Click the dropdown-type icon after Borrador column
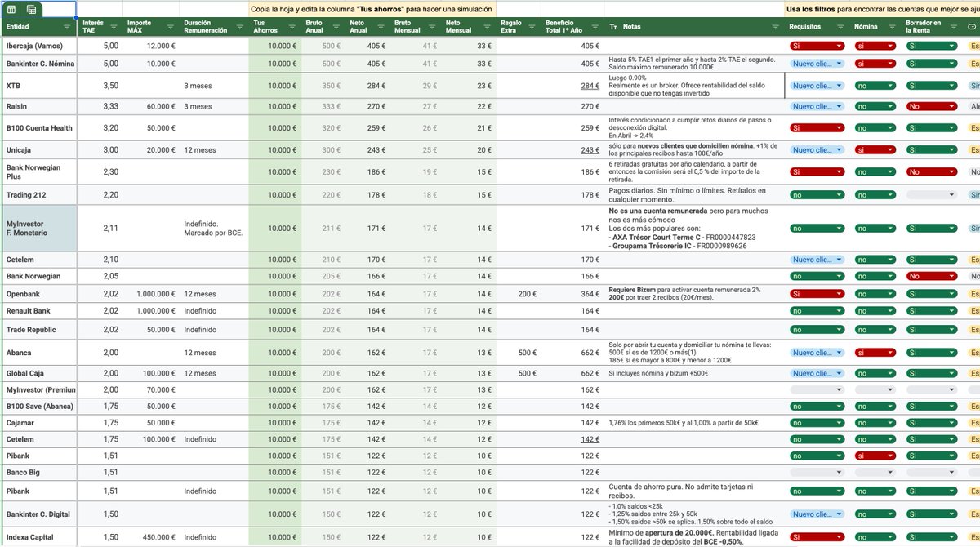Viewport: 980px width, 547px height. pos(972,27)
